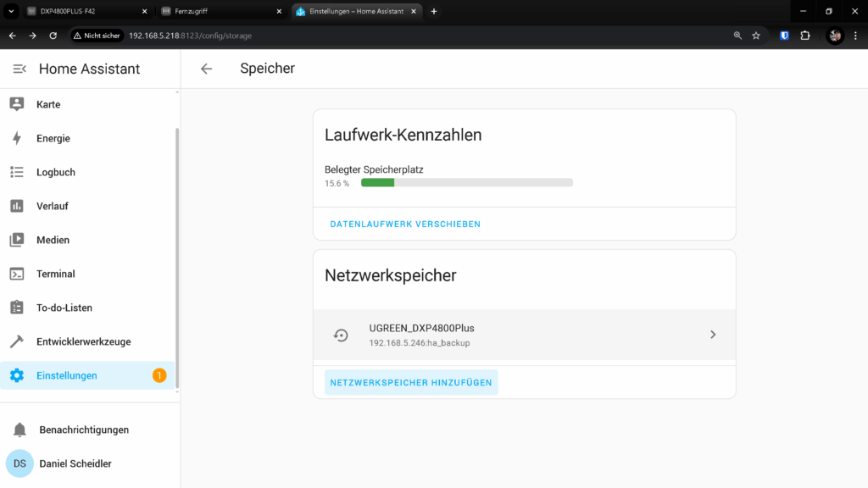
Task: Click the orange notification badge on Einstellungen
Action: click(x=159, y=375)
